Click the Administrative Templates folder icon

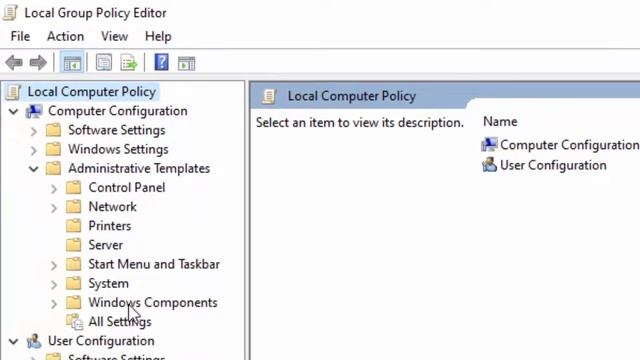(53, 169)
